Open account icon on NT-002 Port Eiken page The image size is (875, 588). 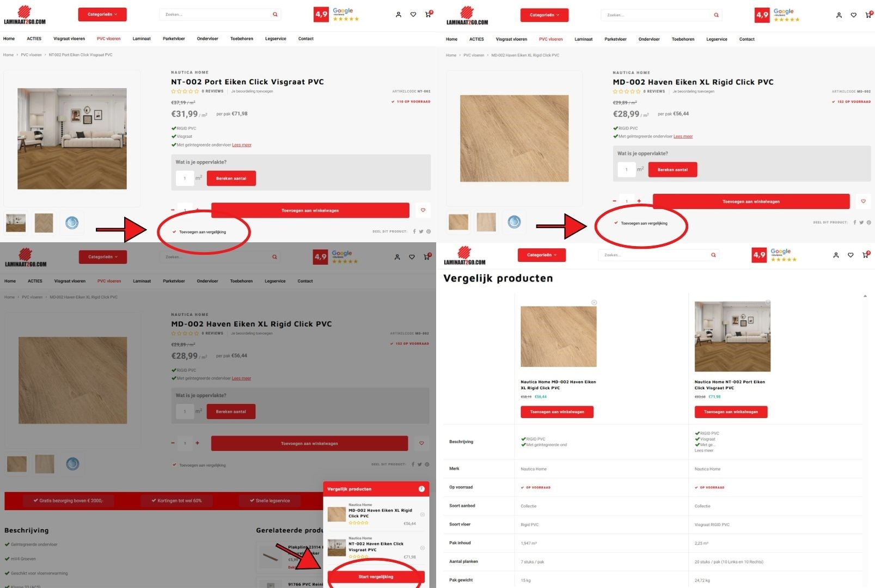pos(399,15)
